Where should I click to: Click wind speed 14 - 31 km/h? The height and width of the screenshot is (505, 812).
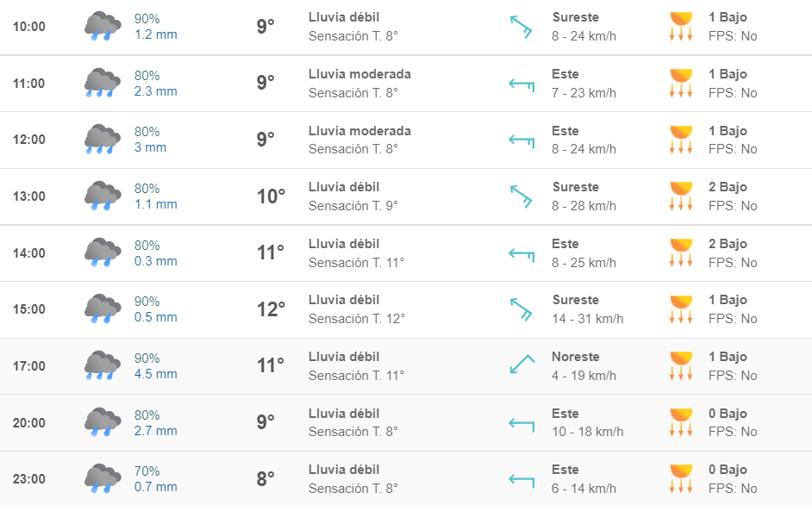point(588,319)
